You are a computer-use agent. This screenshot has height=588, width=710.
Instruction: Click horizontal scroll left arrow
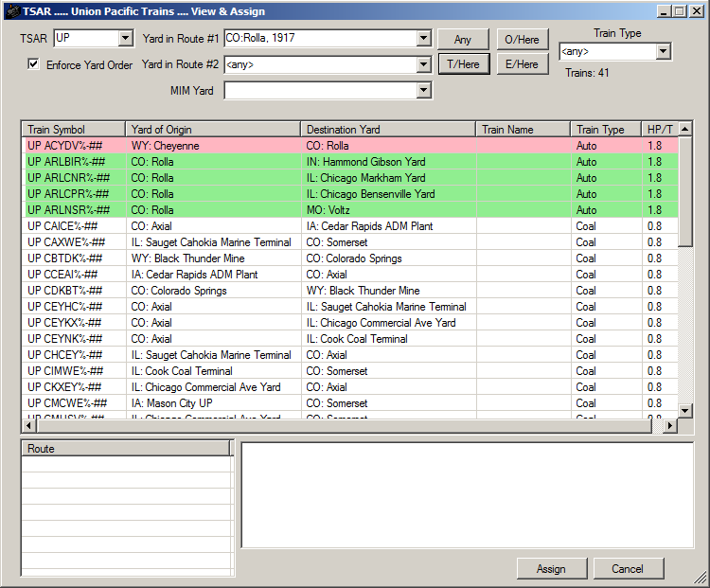click(x=29, y=425)
